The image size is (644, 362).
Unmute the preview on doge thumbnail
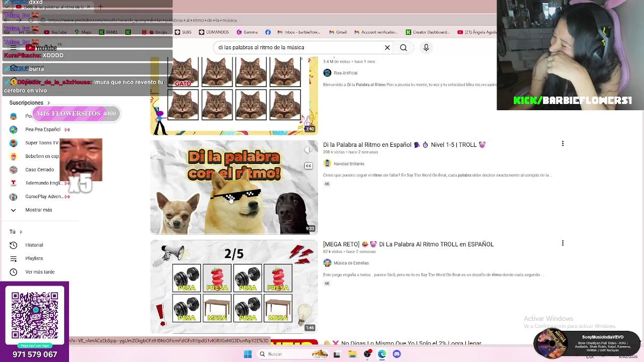pos(308,150)
